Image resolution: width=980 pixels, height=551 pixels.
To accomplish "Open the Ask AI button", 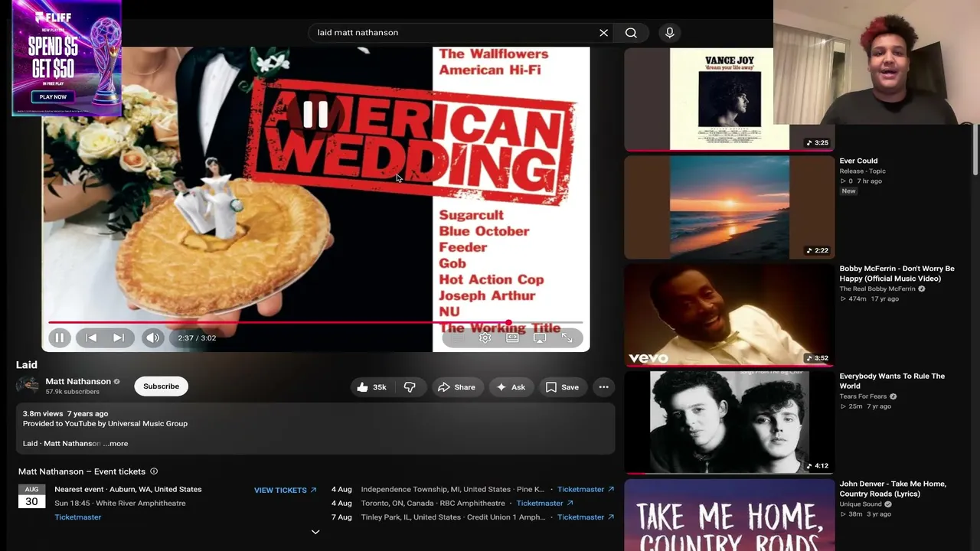I will coord(511,387).
